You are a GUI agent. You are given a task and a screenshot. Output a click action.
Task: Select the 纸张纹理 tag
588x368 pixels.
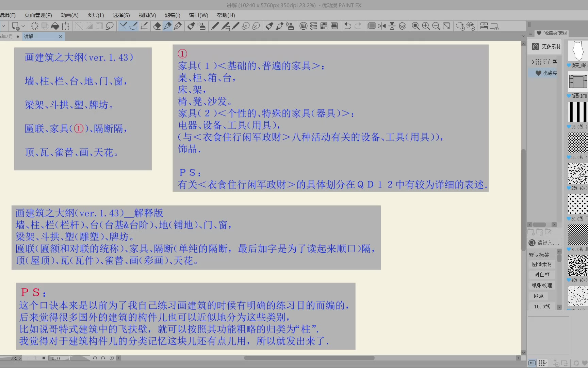pyautogui.click(x=542, y=285)
